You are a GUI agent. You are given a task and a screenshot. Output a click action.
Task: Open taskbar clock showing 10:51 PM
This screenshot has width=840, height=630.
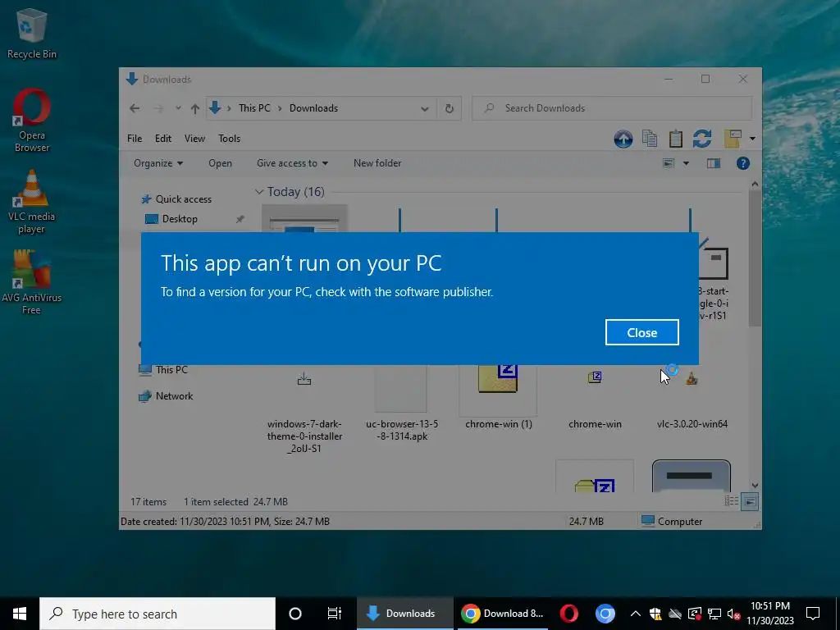[x=770, y=614]
